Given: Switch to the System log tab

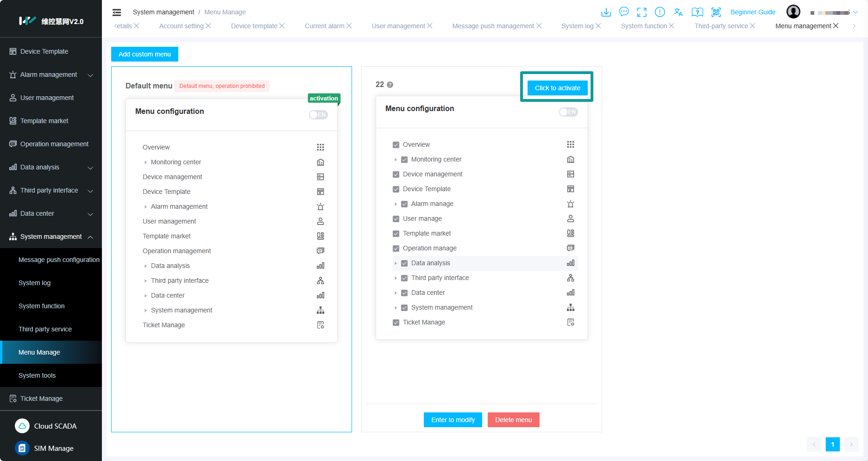Looking at the screenshot, I should (x=577, y=26).
